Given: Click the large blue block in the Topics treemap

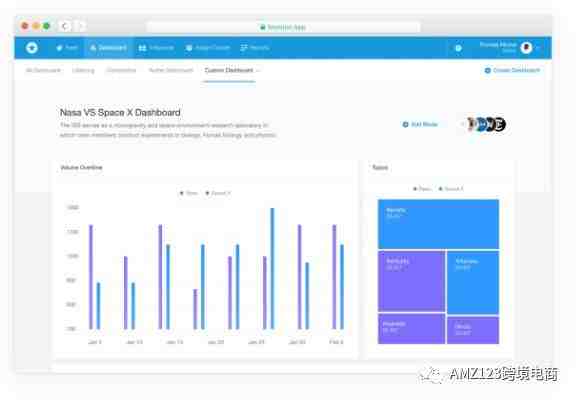Looking at the screenshot, I should [438, 224].
